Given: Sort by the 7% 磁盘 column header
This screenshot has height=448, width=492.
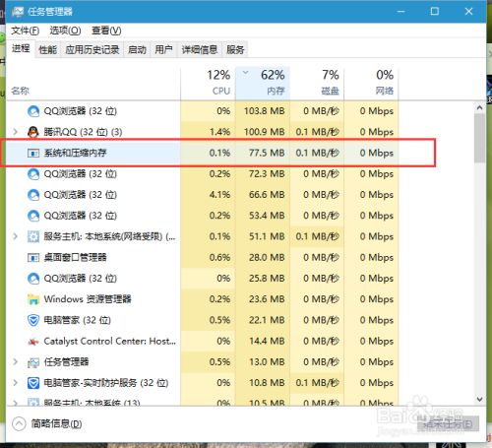Looking at the screenshot, I should [317, 84].
